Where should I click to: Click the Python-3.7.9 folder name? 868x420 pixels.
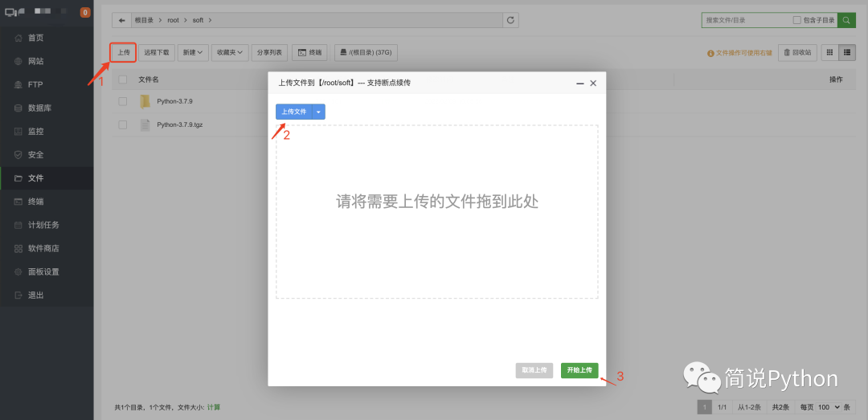tap(175, 101)
